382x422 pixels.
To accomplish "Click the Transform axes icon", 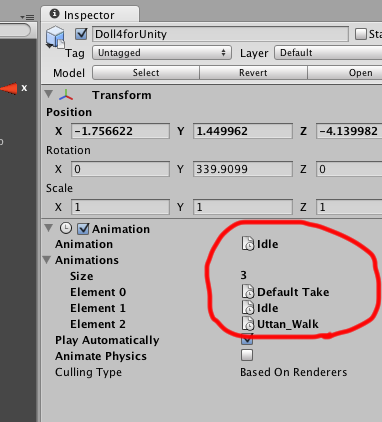I will [x=66, y=95].
